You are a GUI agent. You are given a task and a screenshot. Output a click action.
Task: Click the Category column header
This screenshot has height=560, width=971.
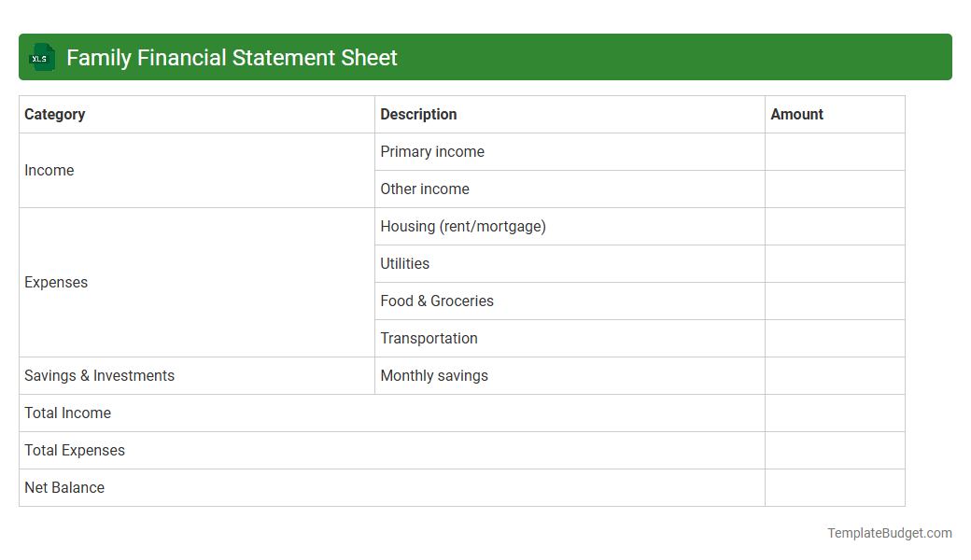tap(55, 114)
